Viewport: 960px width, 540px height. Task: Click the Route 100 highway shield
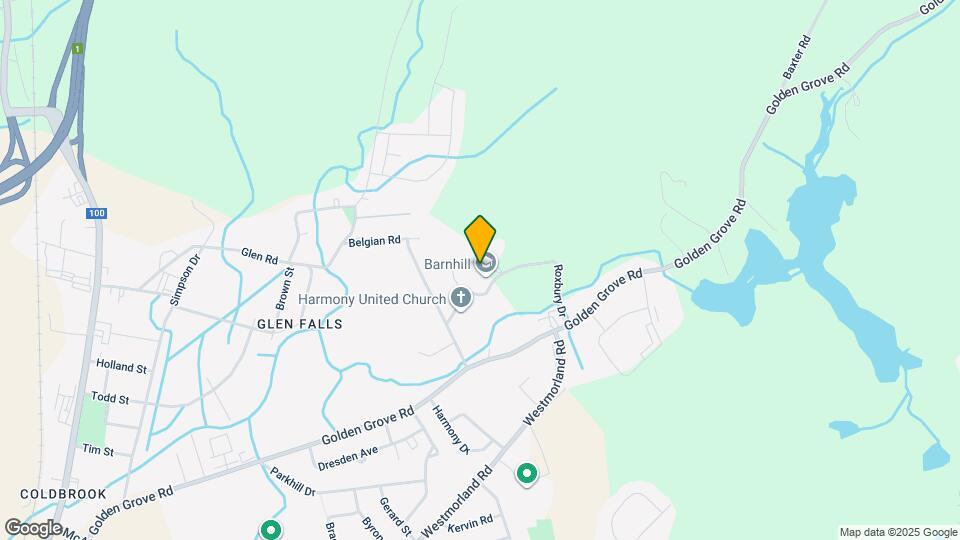point(96,213)
